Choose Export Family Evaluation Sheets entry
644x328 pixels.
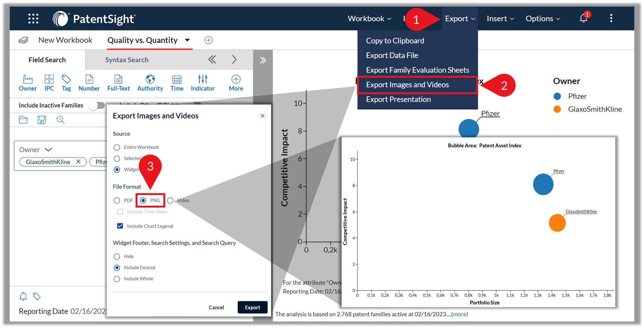click(x=417, y=70)
